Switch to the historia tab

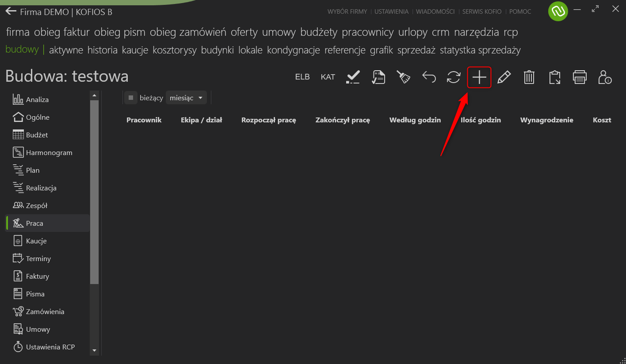(x=103, y=50)
